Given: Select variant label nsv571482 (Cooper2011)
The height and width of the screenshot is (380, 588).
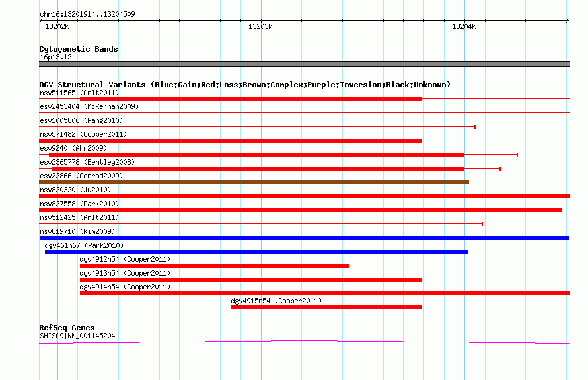Looking at the screenshot, I should click(x=83, y=134).
